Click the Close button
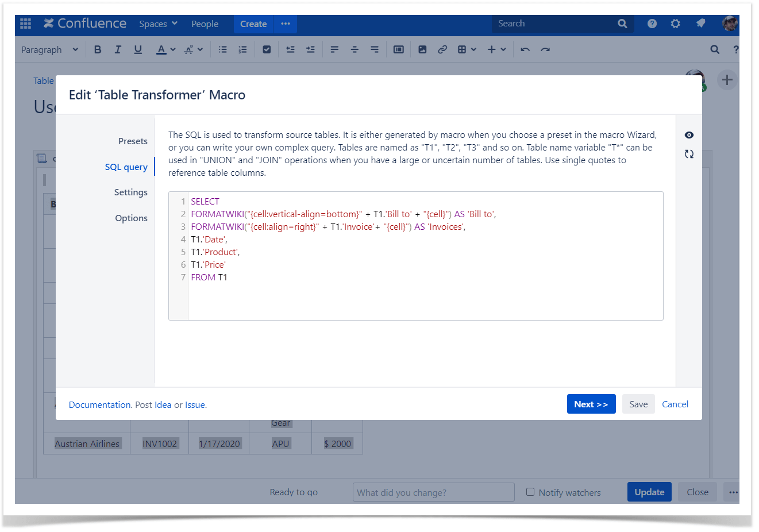This screenshot has height=532, width=759. [698, 492]
